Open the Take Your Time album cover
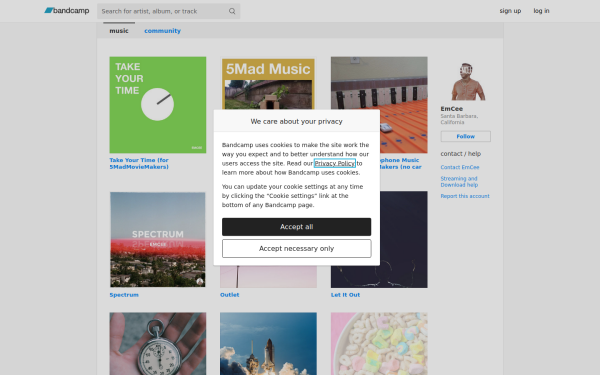This screenshot has height=375, width=600. tap(158, 105)
